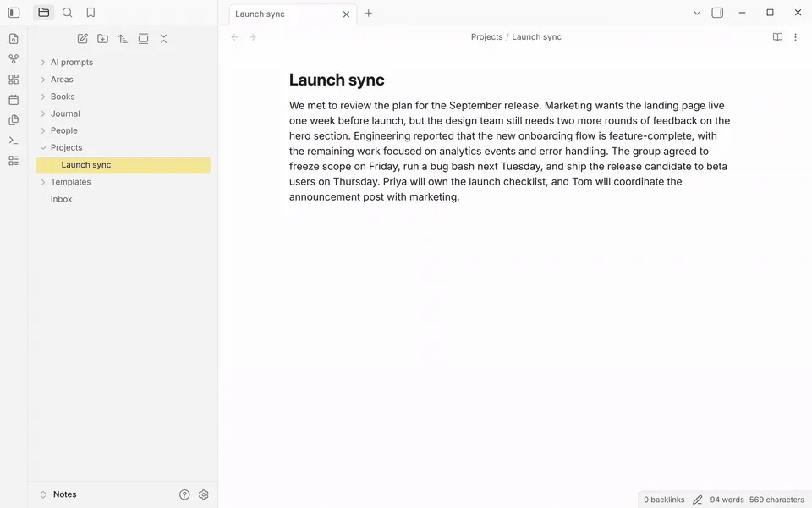Insert template from ribbon

pyautogui.click(x=14, y=119)
